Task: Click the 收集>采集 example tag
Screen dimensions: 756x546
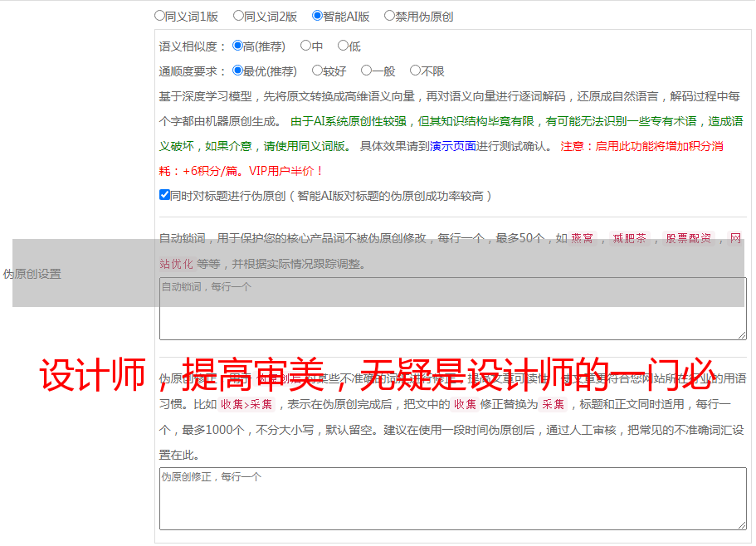Action: (x=246, y=405)
